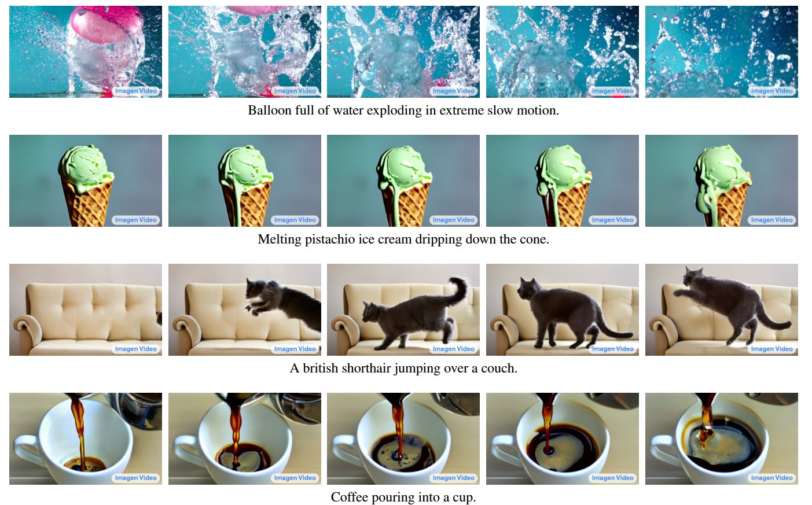The image size is (812, 505).
Task: Click Imagen Video watermark on last coffee frame
Action: [x=772, y=478]
